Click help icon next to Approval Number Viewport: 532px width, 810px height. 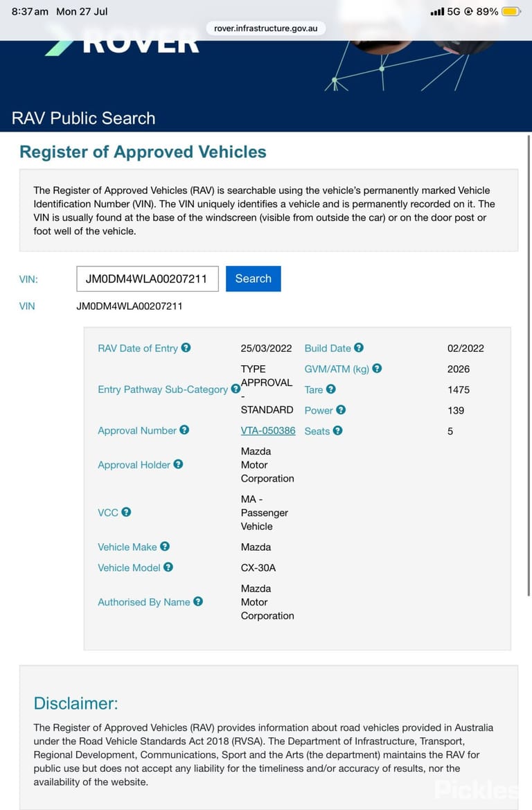click(x=184, y=430)
